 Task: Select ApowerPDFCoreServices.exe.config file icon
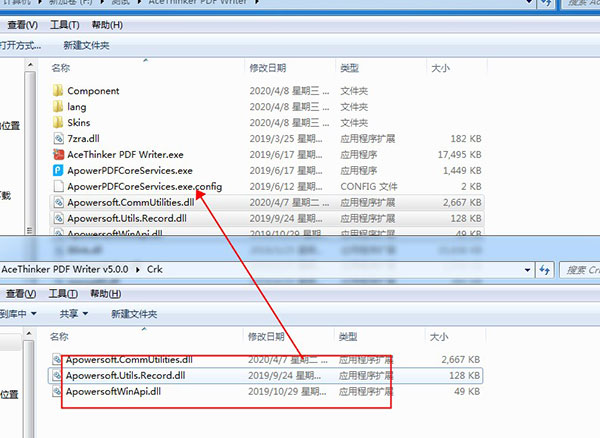click(58, 187)
